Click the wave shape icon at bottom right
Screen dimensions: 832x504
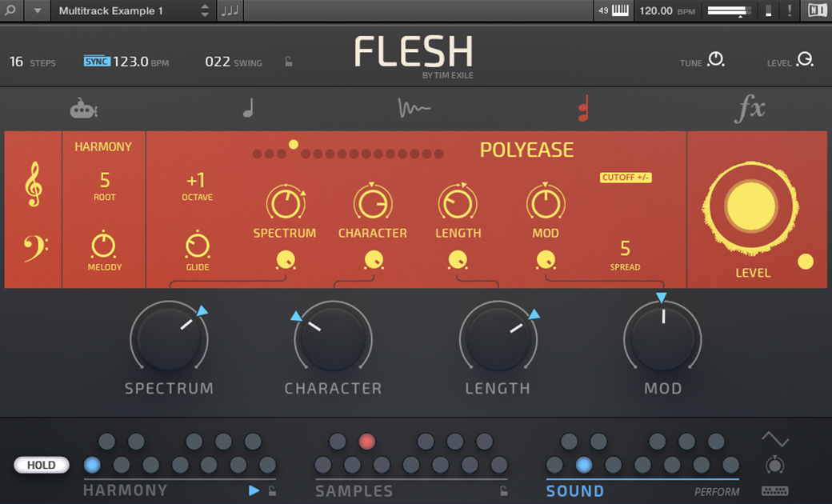click(x=775, y=438)
